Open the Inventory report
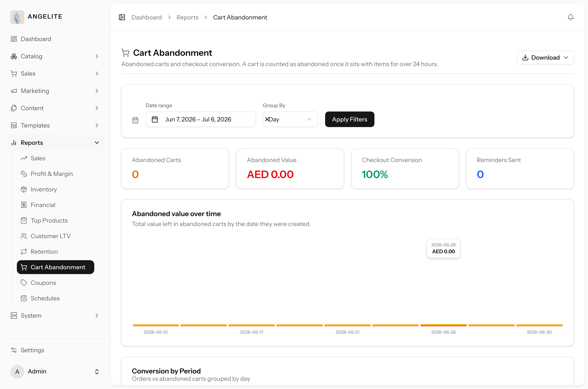Image resolution: width=588 pixels, height=389 pixels. 56,190
